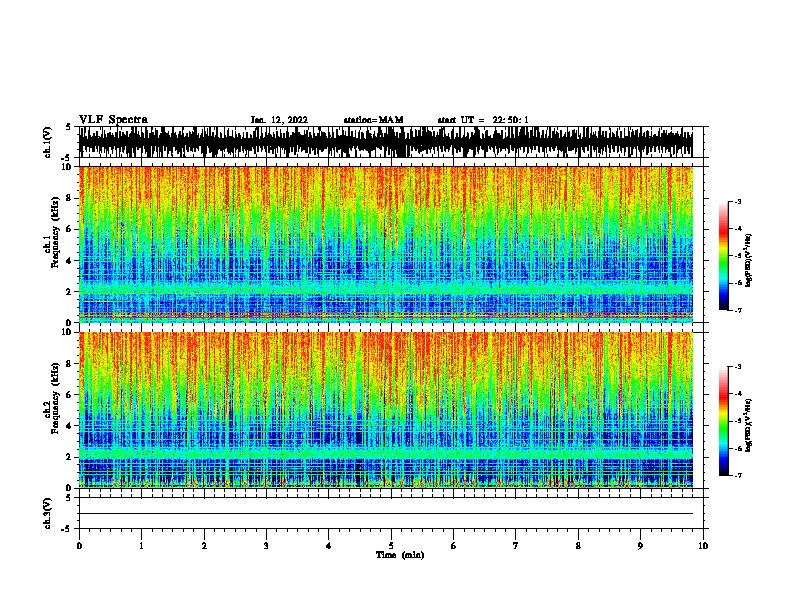Viewport: 792px width, 612px height.
Task: Click the "-7" label on ch.1 color bar
Action: coord(737,310)
